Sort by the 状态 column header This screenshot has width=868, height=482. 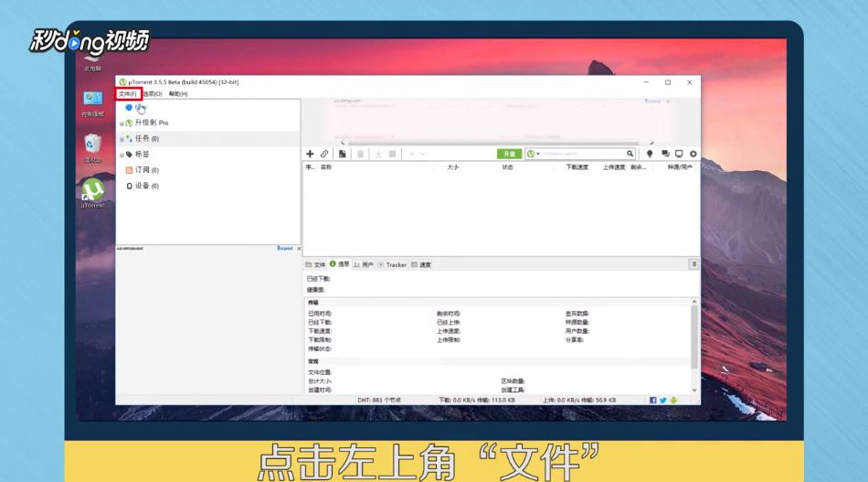[x=507, y=167]
